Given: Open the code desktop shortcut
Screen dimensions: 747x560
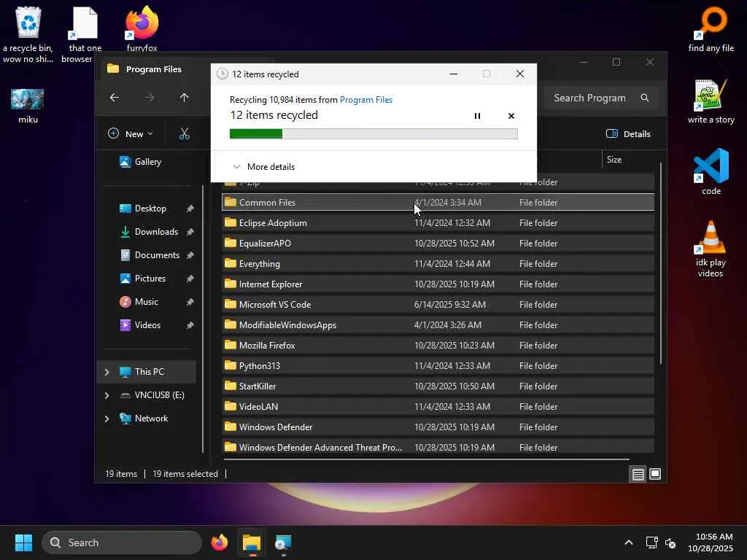Looking at the screenshot, I should (711, 172).
